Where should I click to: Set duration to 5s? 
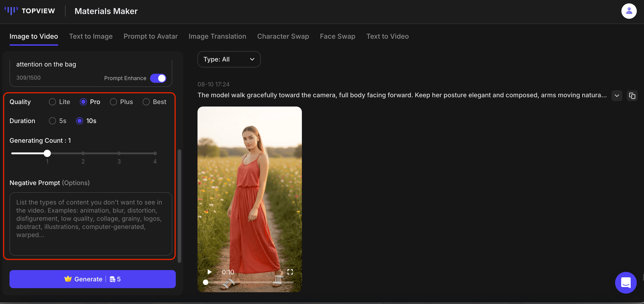tap(52, 121)
